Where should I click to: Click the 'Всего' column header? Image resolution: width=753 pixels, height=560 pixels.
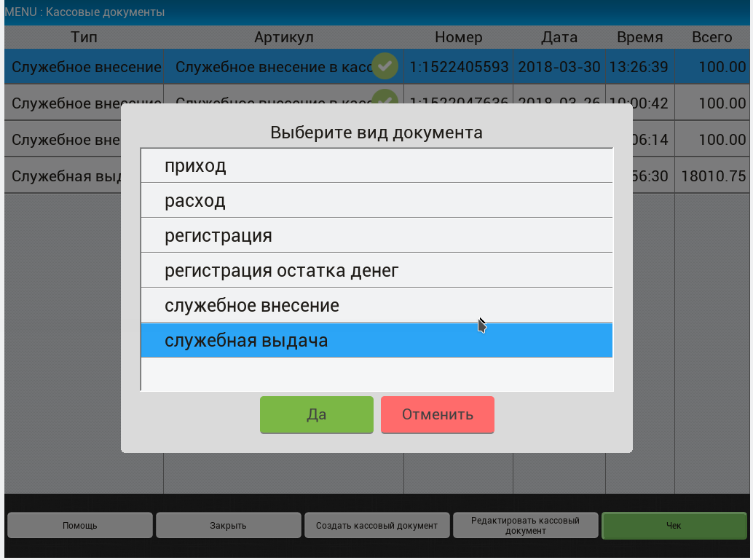tap(712, 37)
